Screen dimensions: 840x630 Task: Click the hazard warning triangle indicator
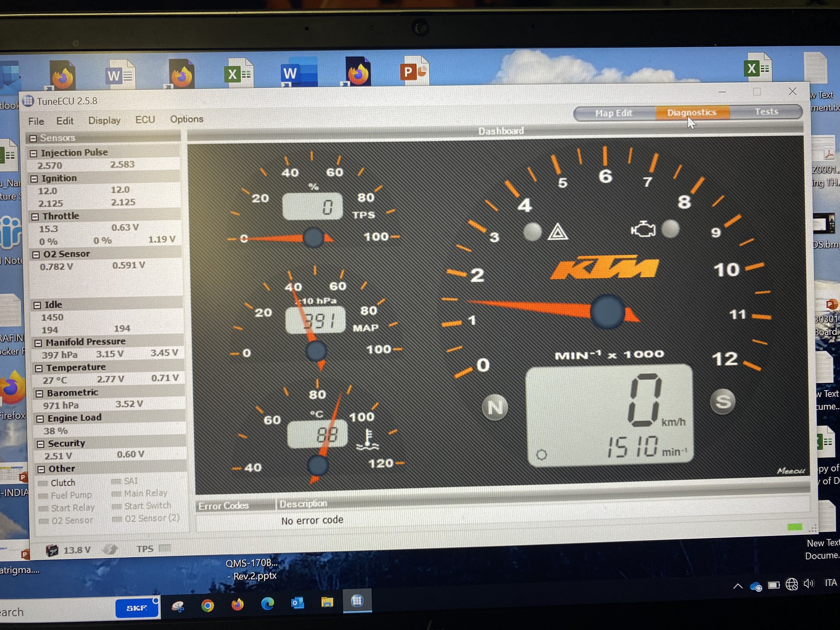pos(558,232)
